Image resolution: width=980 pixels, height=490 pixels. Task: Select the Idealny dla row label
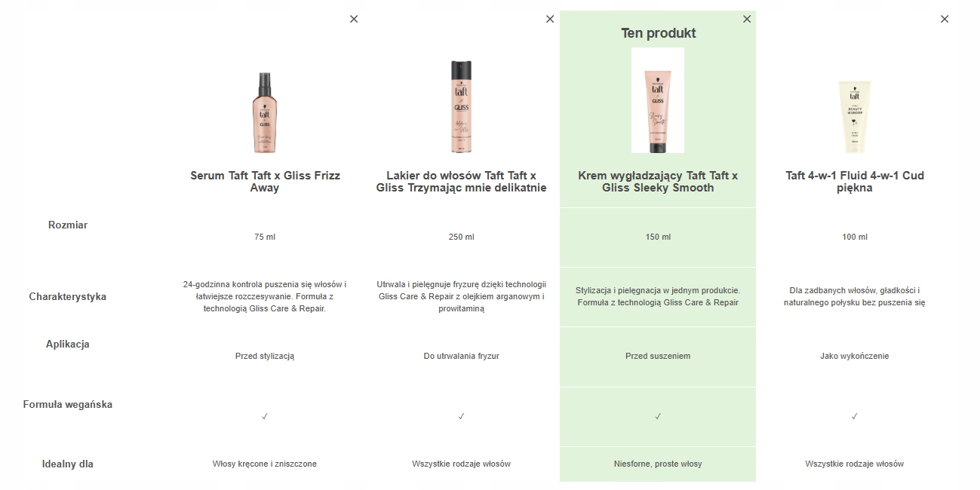click(68, 464)
